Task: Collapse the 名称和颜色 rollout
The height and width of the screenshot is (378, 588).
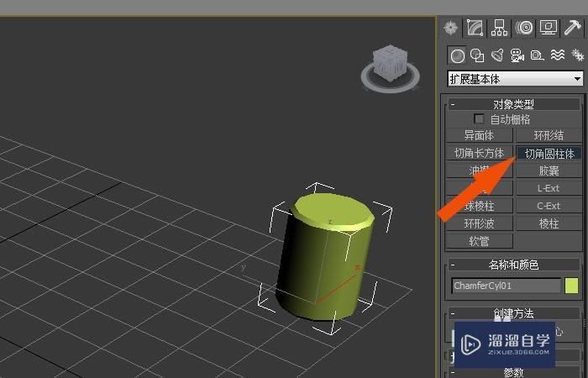Action: (x=513, y=265)
